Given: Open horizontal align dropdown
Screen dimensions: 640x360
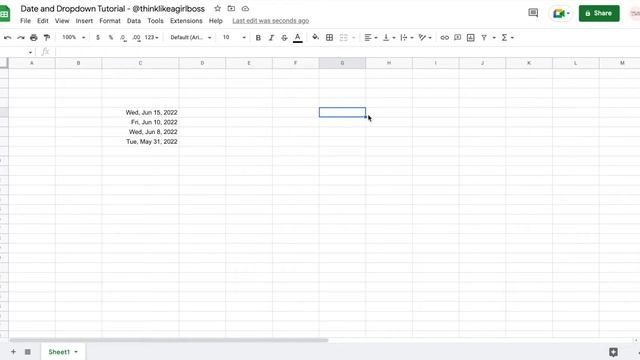Looking at the screenshot, I should click(371, 38).
